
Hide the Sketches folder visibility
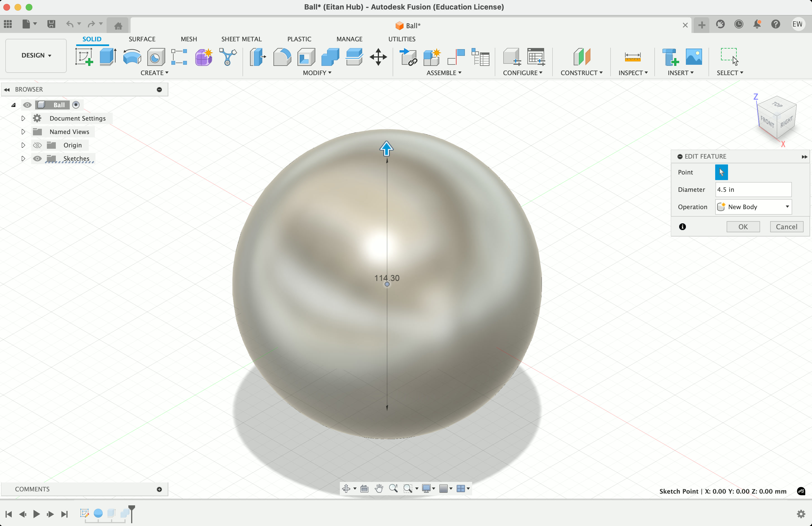coord(37,159)
